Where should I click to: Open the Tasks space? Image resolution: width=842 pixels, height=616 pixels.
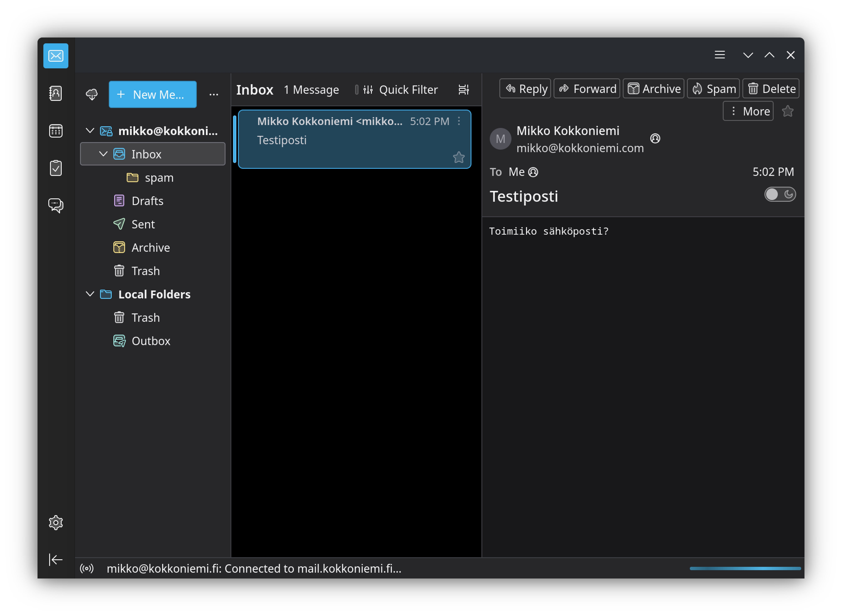point(56,168)
